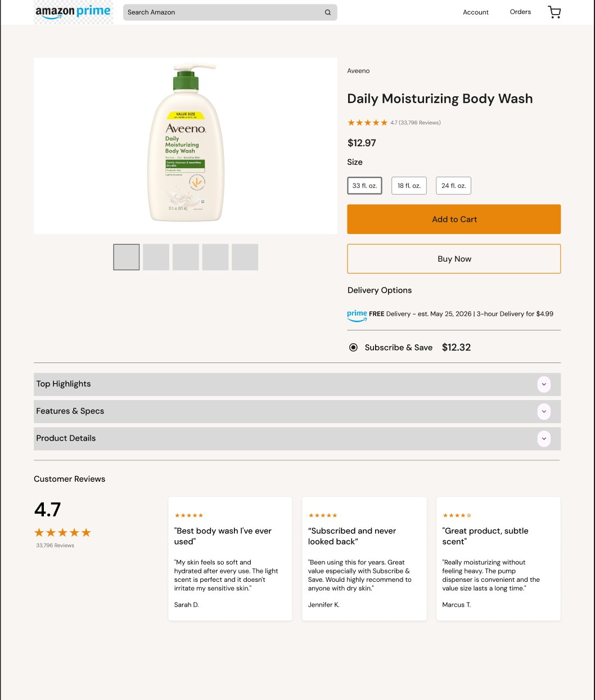Click the large stars under 4.7 score
This screenshot has height=700, width=595.
tap(62, 532)
